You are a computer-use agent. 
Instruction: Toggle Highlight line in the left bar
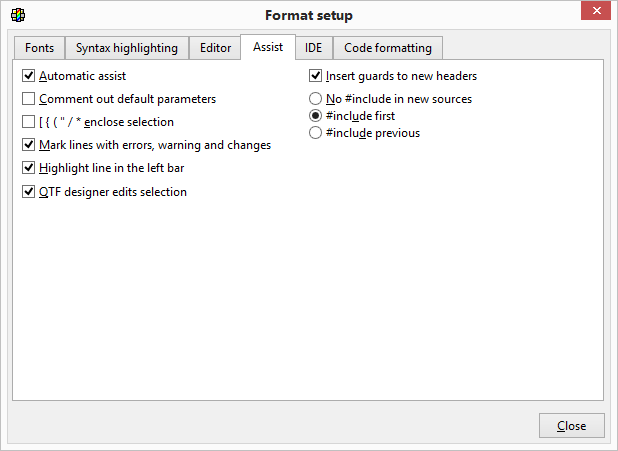(29, 168)
